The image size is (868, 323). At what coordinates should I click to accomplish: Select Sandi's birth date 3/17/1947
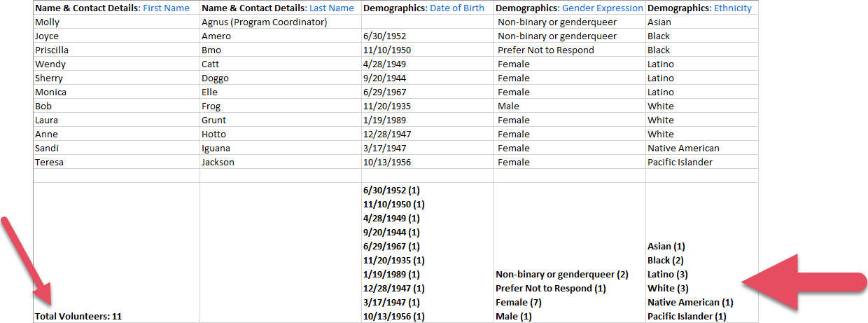click(428, 148)
